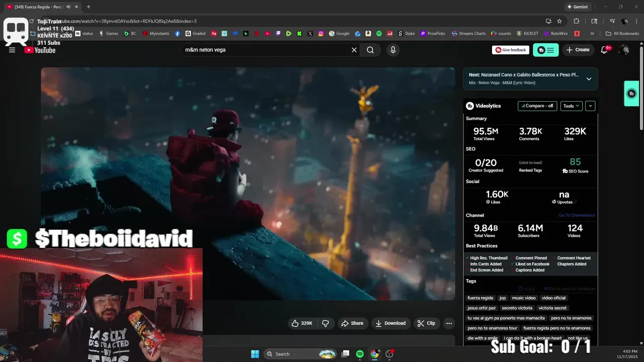
Task: Open the status bookmark
Action: point(84,34)
